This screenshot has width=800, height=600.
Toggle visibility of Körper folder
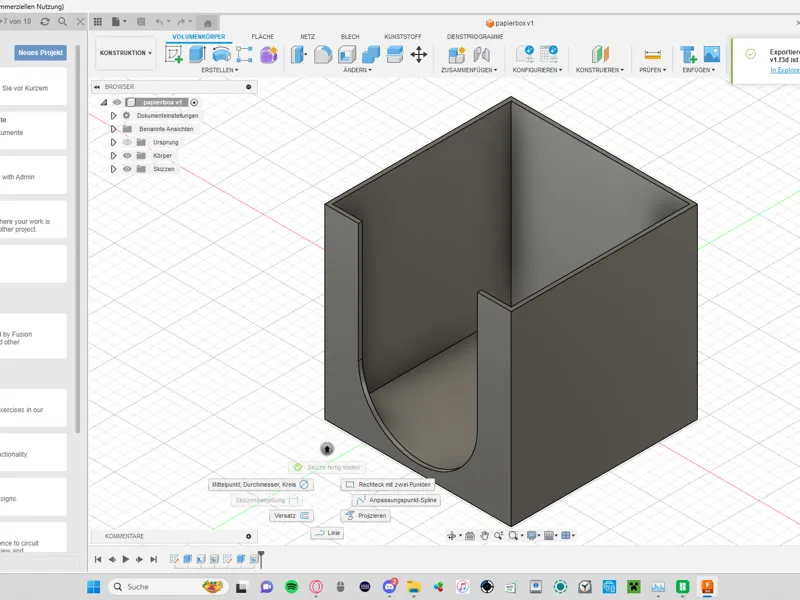pyautogui.click(x=127, y=156)
